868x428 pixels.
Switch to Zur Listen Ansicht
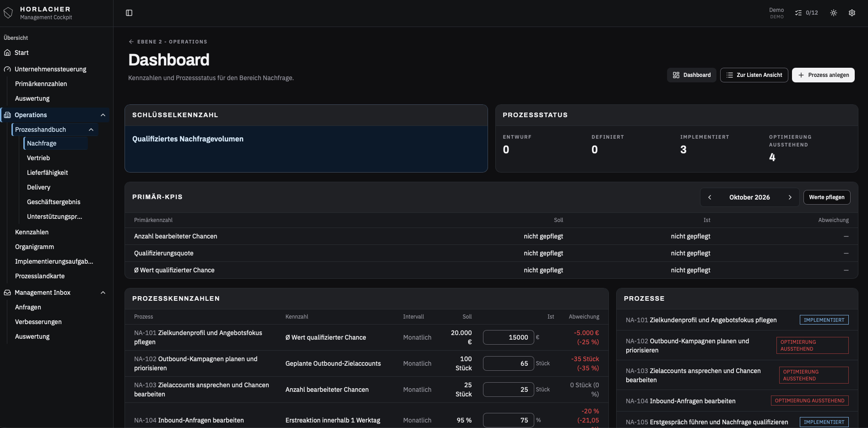click(754, 75)
